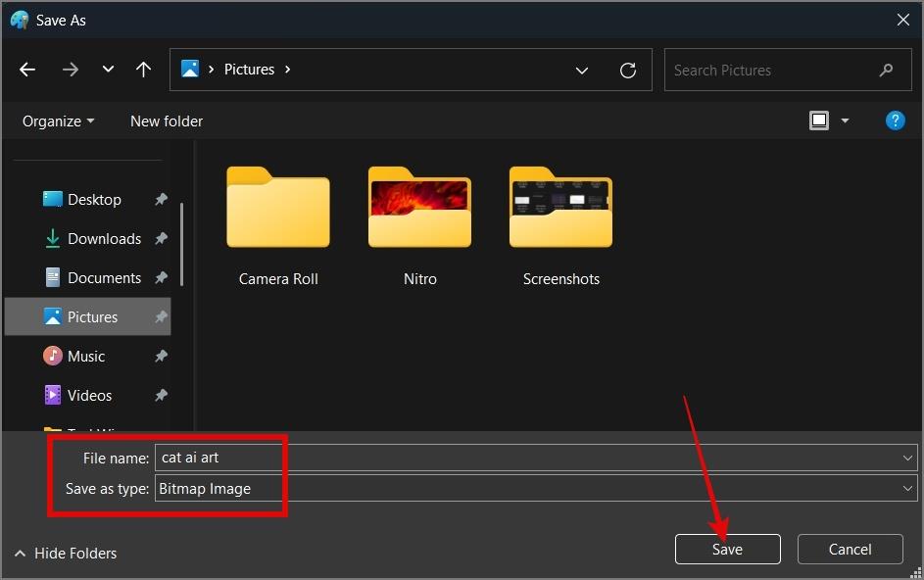Click the pin icon beside Videos
The height and width of the screenshot is (580, 924).
[x=161, y=395]
